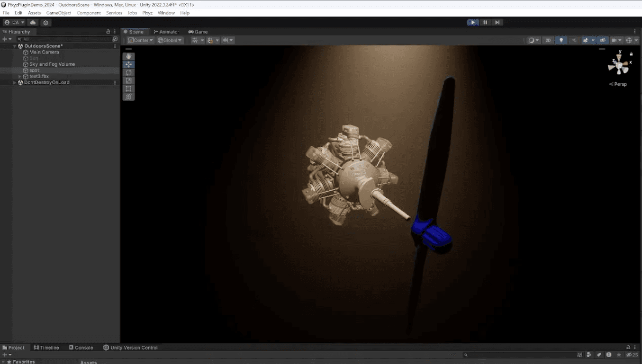642x364 pixels.
Task: Click the Play button
Action: pyautogui.click(x=473, y=22)
